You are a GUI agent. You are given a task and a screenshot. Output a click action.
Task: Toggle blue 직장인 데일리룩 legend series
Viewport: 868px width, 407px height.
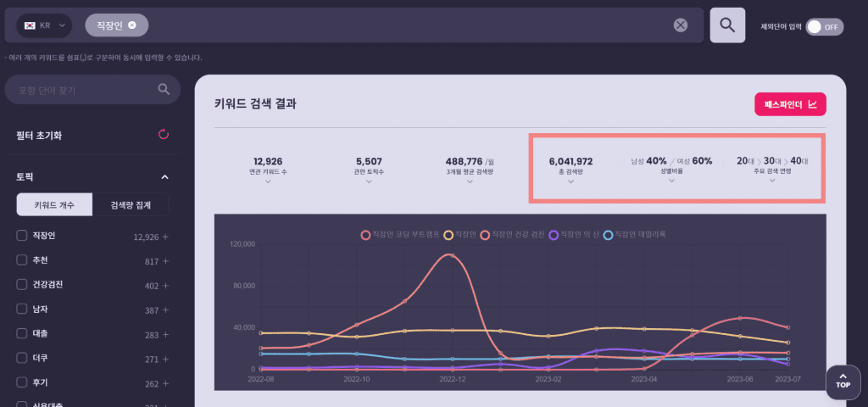[634, 235]
